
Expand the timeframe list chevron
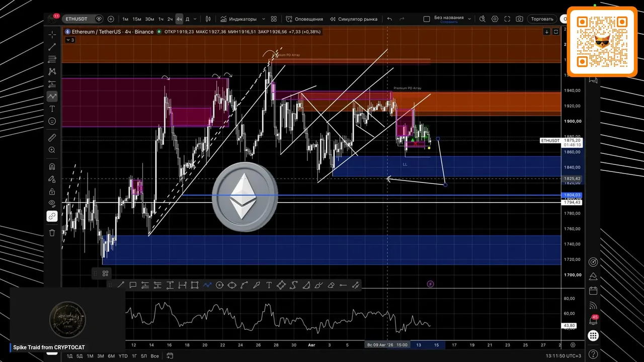coord(196,19)
